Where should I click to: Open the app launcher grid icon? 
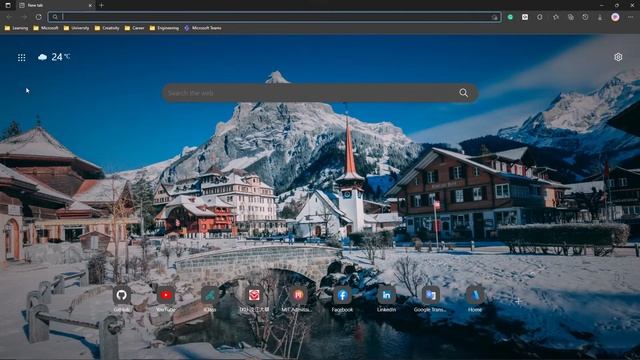tap(22, 58)
